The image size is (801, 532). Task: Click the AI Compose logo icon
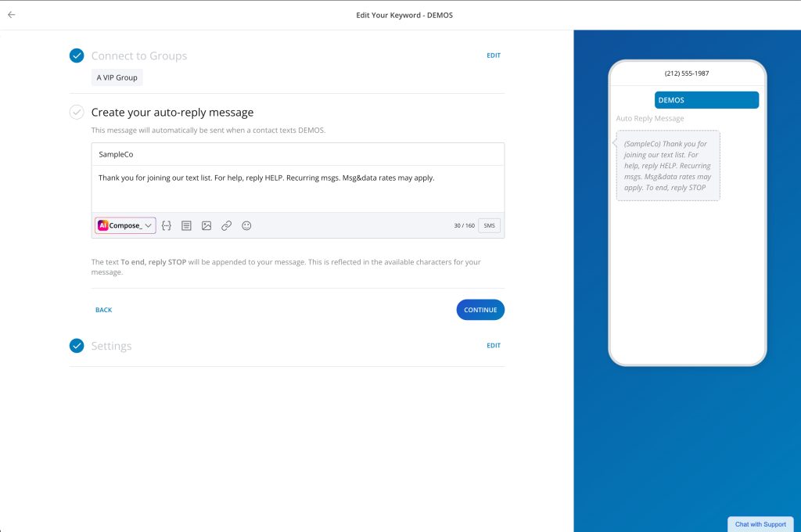(x=102, y=225)
